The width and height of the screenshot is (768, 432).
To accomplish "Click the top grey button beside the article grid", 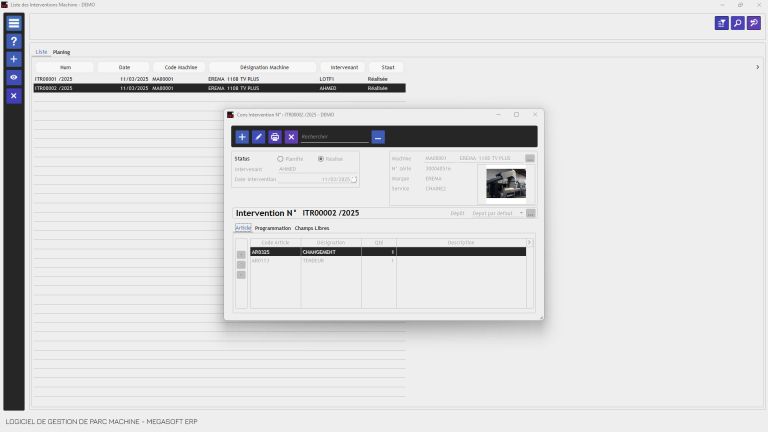I will [x=241, y=255].
